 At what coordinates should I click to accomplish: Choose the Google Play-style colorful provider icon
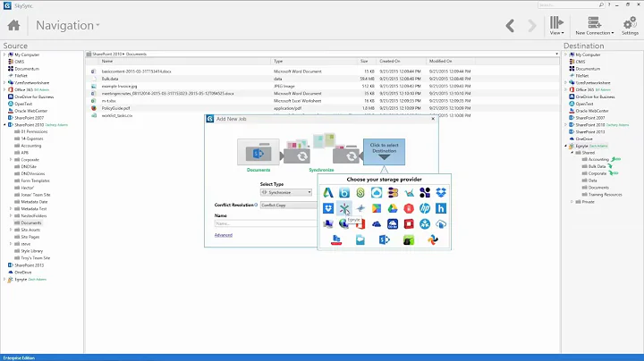point(377,208)
